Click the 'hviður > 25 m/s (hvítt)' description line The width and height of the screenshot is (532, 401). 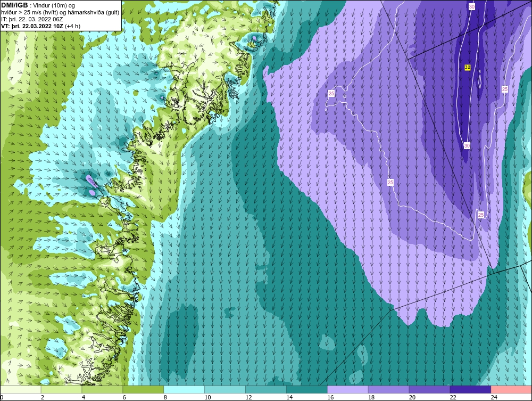coord(61,12)
